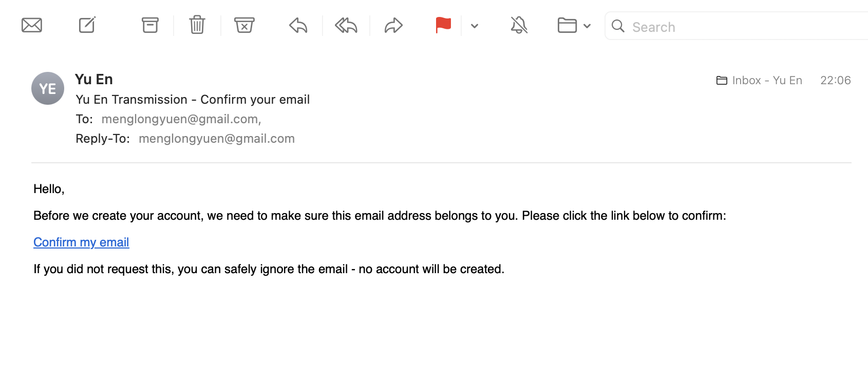This screenshot has width=868, height=382.
Task: Reply all to this message
Action: pos(346,25)
